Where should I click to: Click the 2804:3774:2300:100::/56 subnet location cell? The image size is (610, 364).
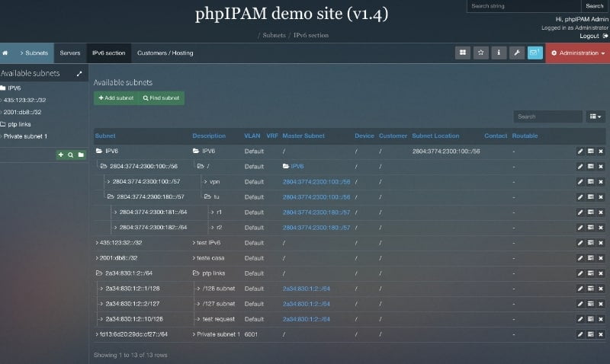point(446,151)
